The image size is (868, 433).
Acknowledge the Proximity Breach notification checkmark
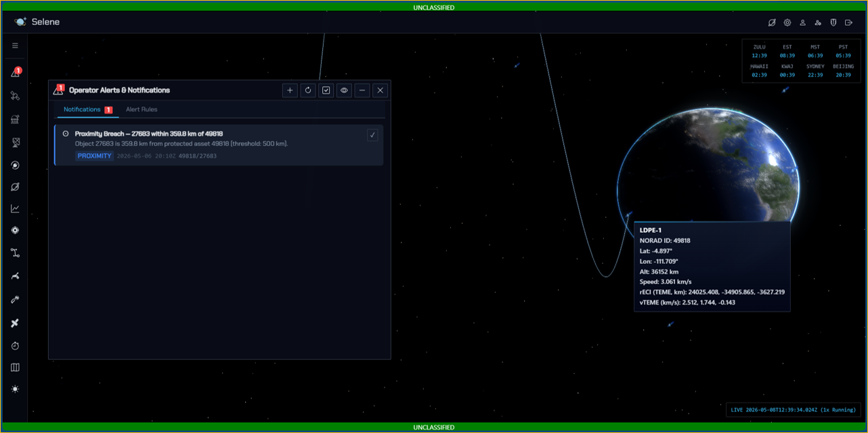(372, 135)
